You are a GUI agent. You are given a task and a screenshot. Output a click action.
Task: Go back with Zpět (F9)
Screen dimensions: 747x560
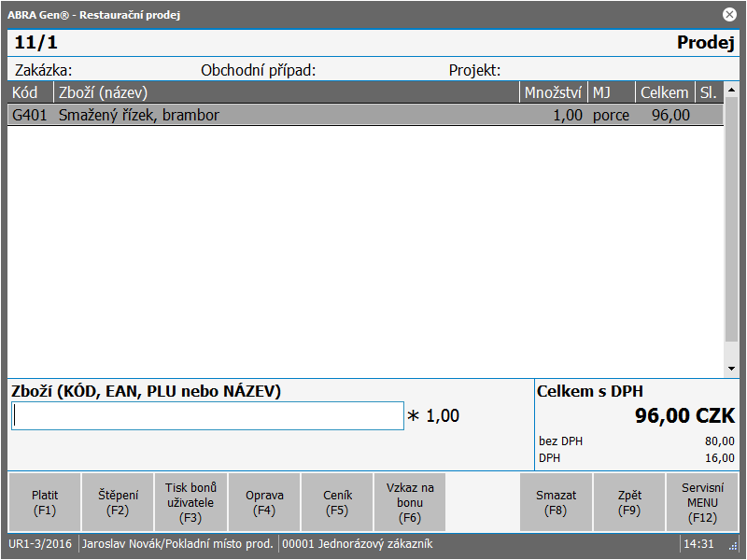[629, 503]
